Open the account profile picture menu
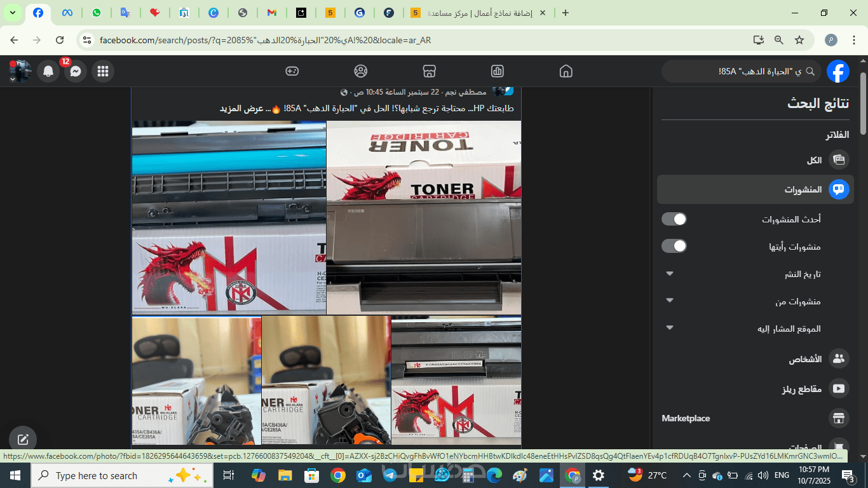 [x=20, y=71]
